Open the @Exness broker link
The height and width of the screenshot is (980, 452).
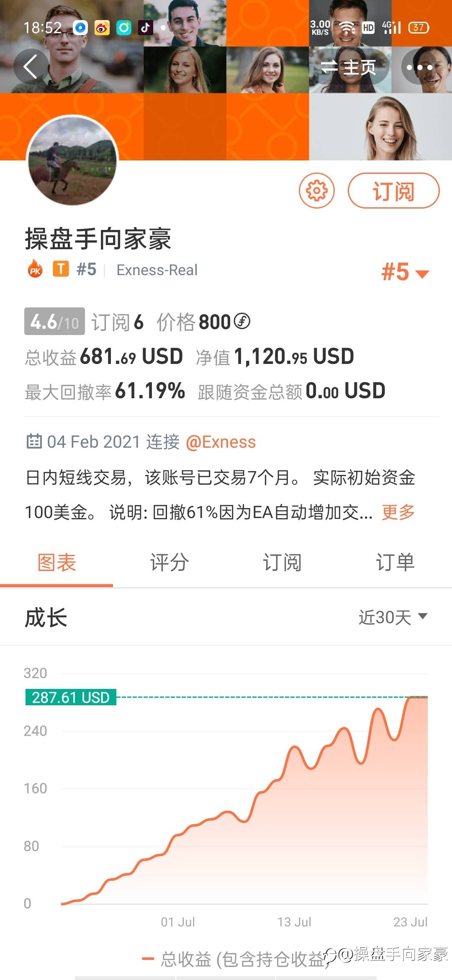pos(221,442)
